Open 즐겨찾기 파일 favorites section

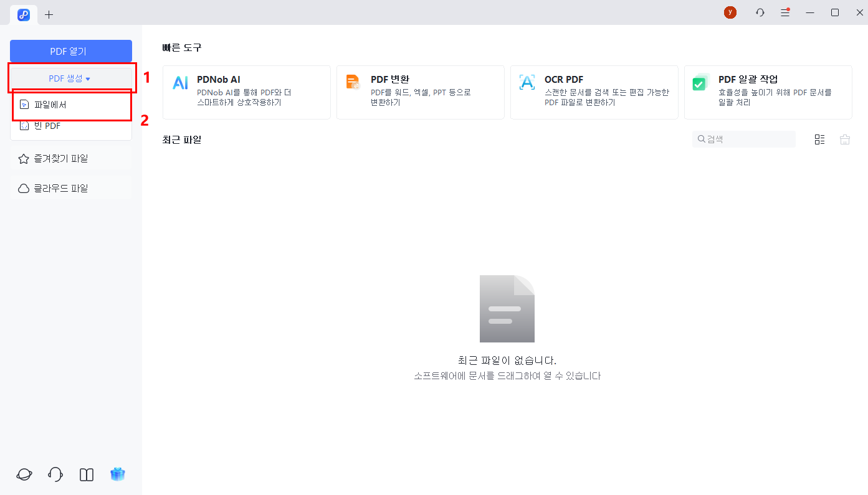[71, 158]
